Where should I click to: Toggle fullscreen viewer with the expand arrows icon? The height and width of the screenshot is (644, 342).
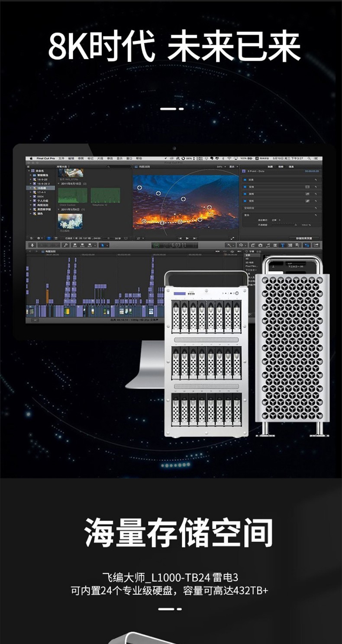pyautogui.click(x=232, y=238)
